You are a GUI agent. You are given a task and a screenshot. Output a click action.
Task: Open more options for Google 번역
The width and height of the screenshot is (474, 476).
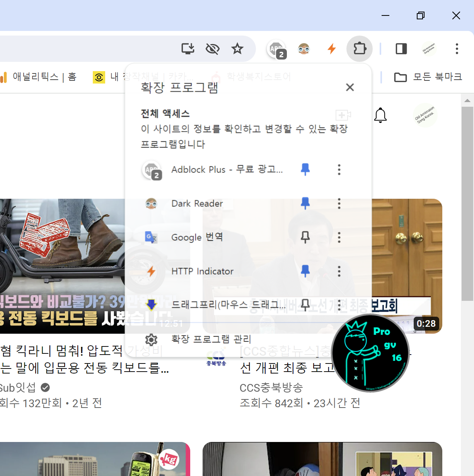point(339,237)
